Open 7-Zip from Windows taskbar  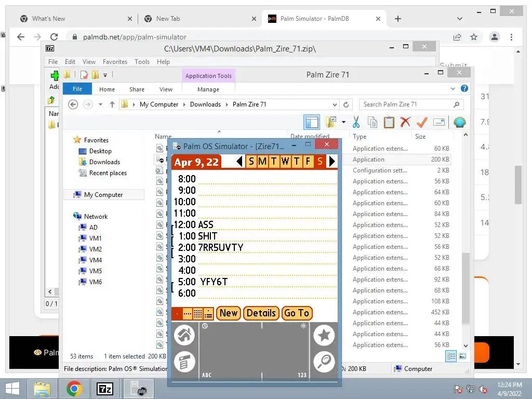click(104, 389)
